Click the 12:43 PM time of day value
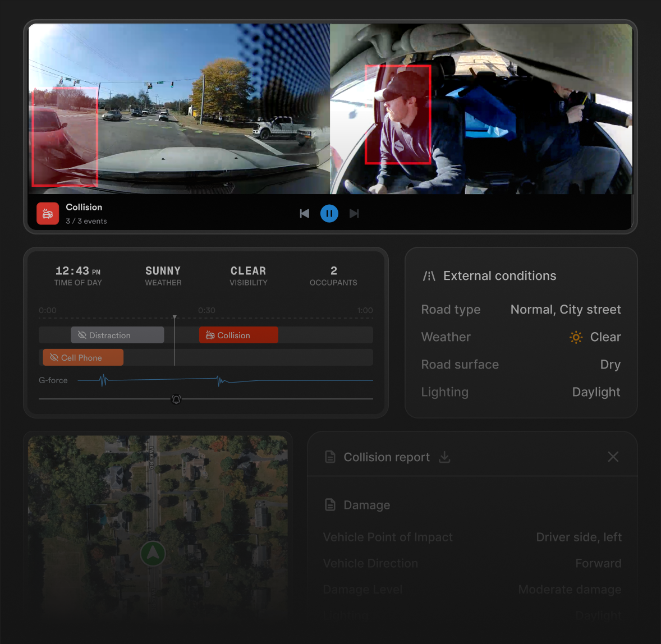661x644 pixels. (78, 270)
